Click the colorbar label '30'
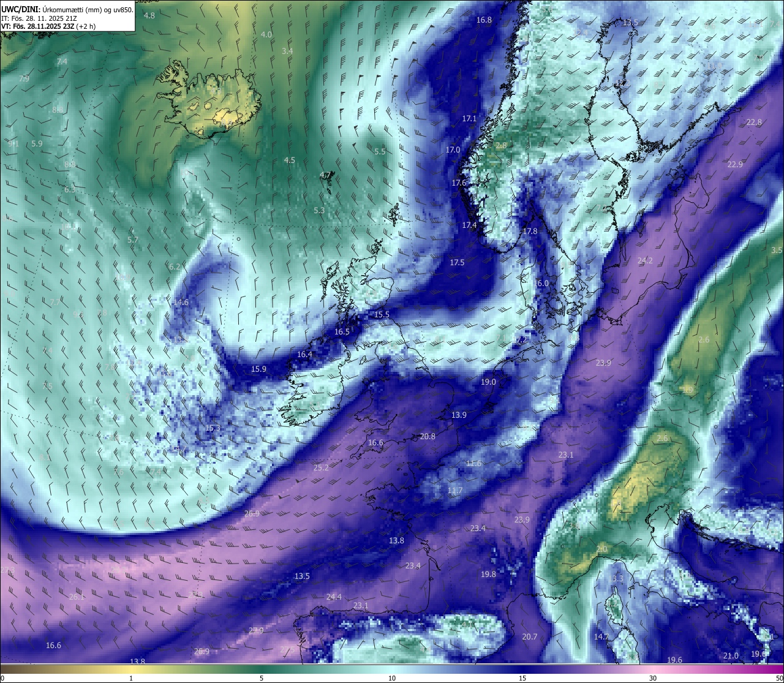Viewport: 784px width, 683px height. [x=653, y=678]
